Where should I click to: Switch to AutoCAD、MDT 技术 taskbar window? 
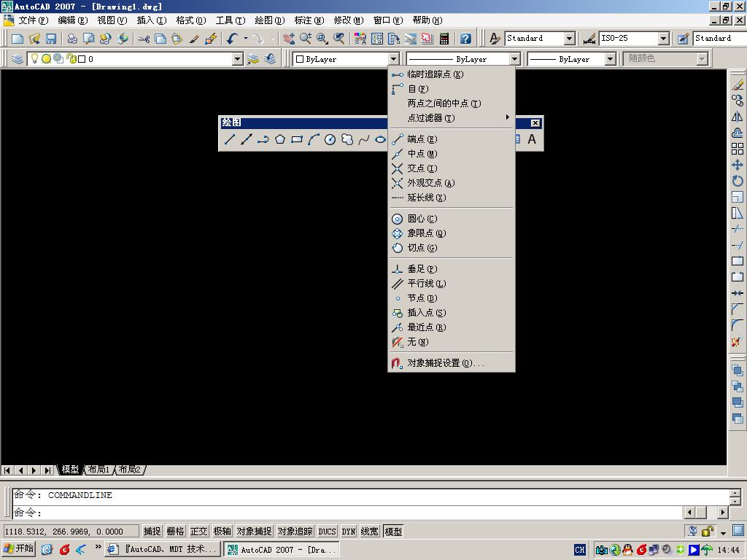pyautogui.click(x=163, y=549)
